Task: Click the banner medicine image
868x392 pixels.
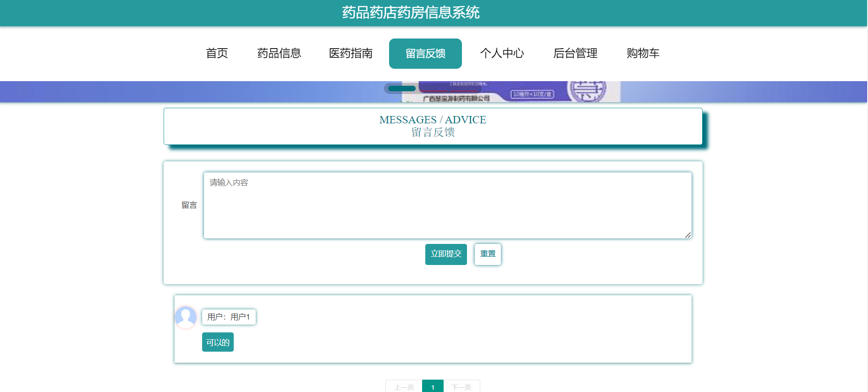Action: coord(511,92)
